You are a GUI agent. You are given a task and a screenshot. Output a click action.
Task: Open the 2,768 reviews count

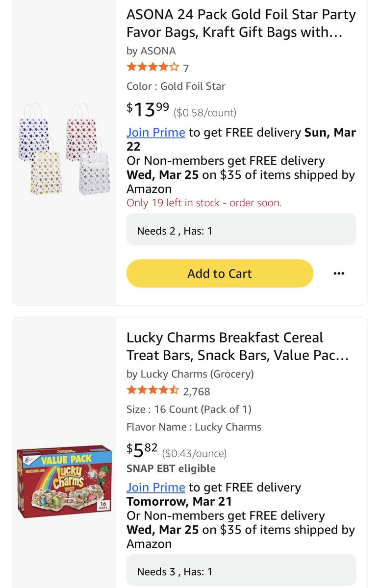[x=197, y=391]
